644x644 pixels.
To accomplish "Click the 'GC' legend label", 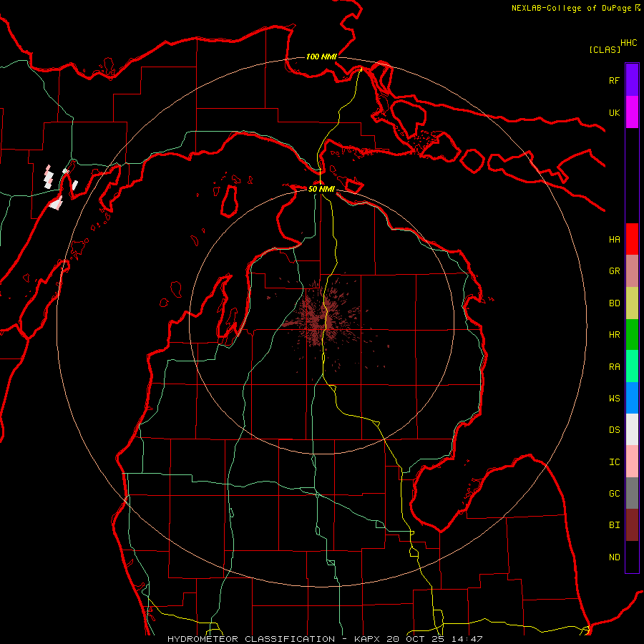I will click(615, 493).
